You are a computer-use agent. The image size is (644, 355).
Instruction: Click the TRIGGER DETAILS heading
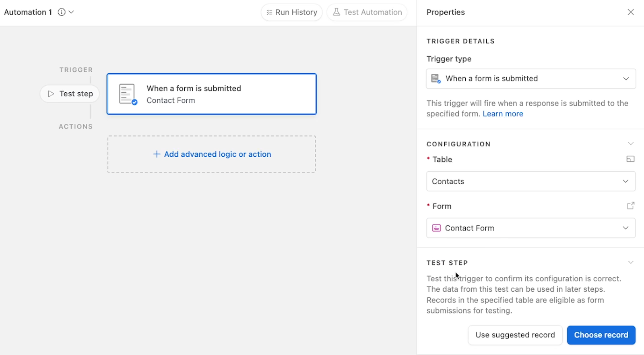[460, 41]
